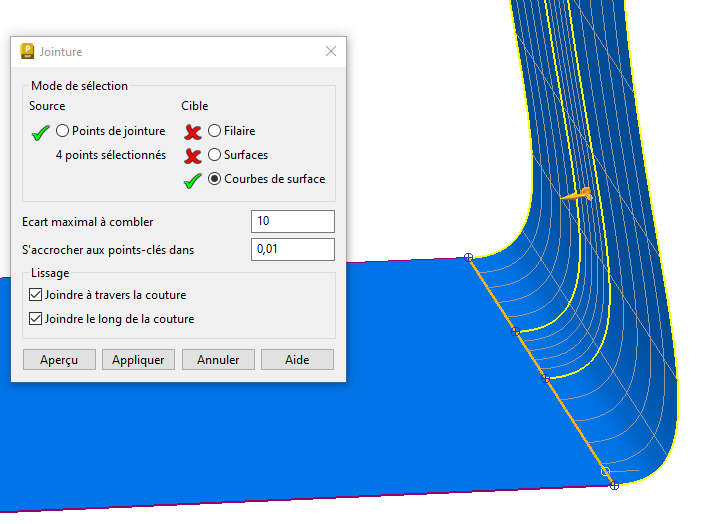This screenshot has height=524, width=726.
Task: Click the Appliquer button
Action: click(139, 360)
